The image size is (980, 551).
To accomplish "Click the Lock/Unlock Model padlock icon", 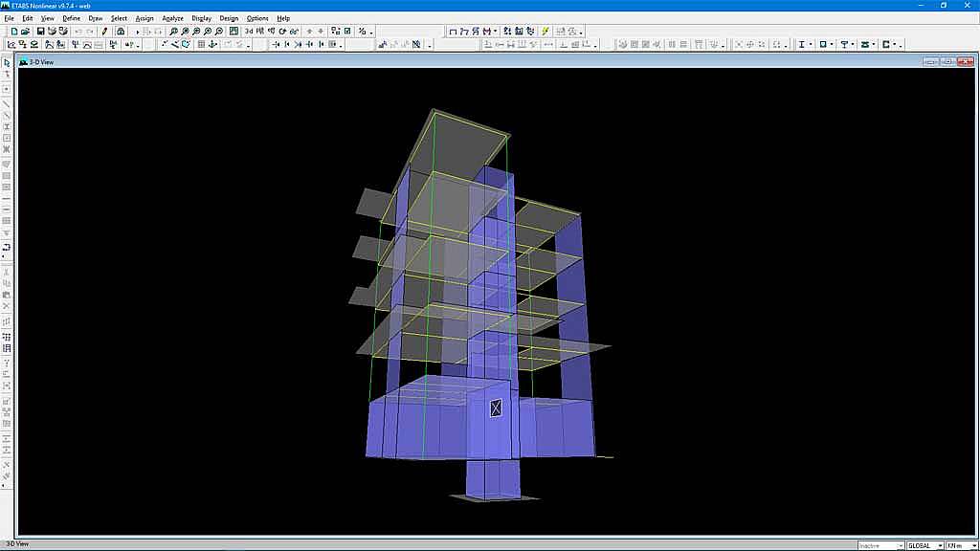I will (121, 32).
